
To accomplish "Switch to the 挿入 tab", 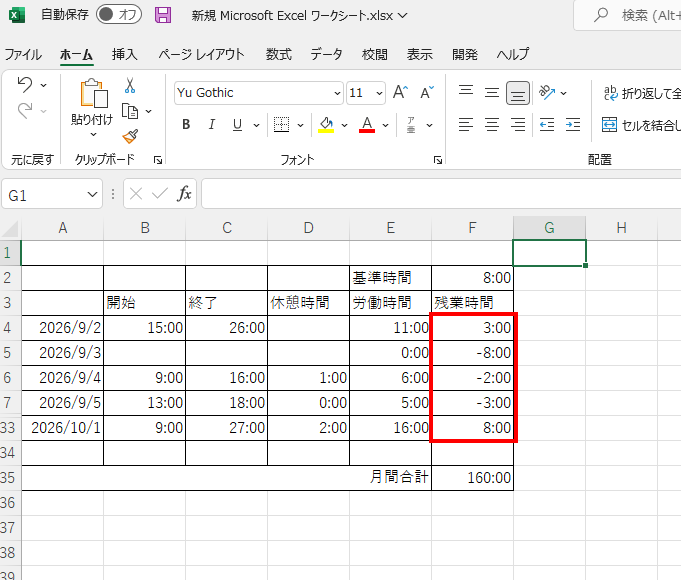I will (125, 54).
